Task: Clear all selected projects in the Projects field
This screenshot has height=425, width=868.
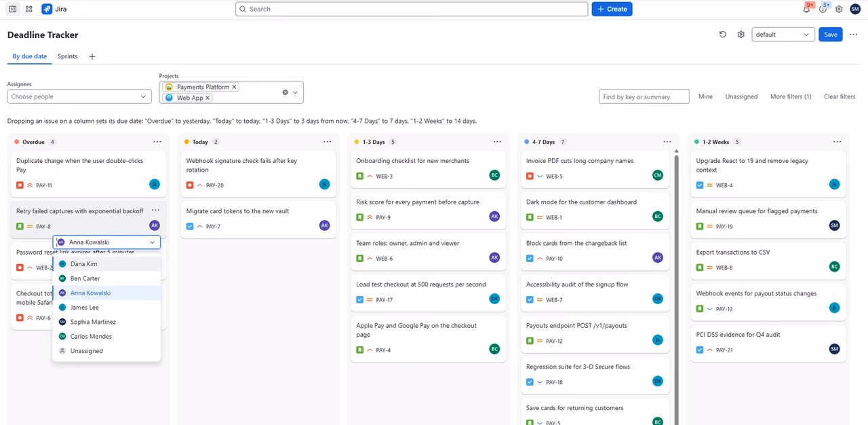Action: [285, 92]
